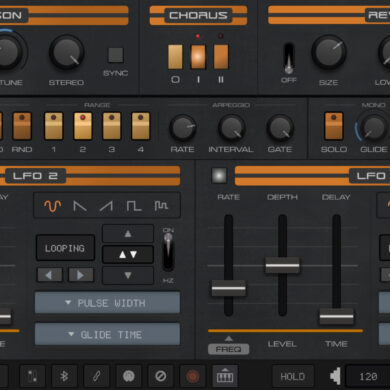The width and height of the screenshot is (390, 390).
Task: Select chorus mode II switch
Action: point(221,57)
